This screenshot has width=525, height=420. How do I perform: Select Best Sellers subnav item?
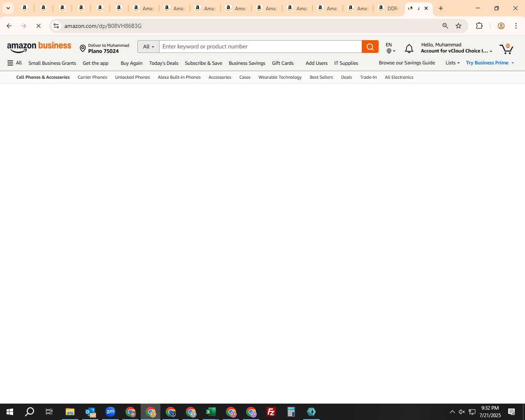click(321, 77)
